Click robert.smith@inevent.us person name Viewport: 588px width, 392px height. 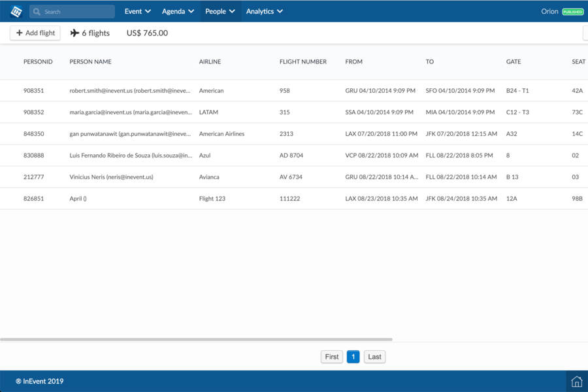(x=130, y=90)
